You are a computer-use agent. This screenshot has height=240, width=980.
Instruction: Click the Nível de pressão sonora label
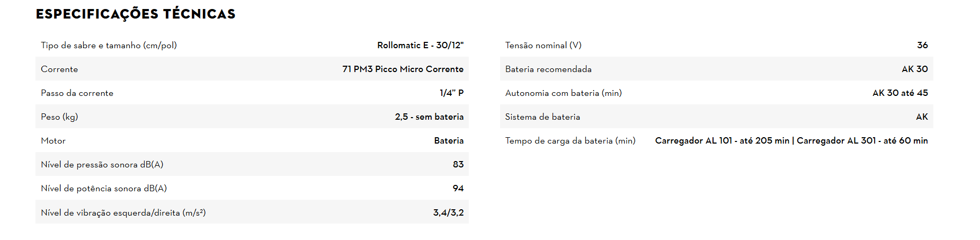pyautogui.click(x=102, y=165)
